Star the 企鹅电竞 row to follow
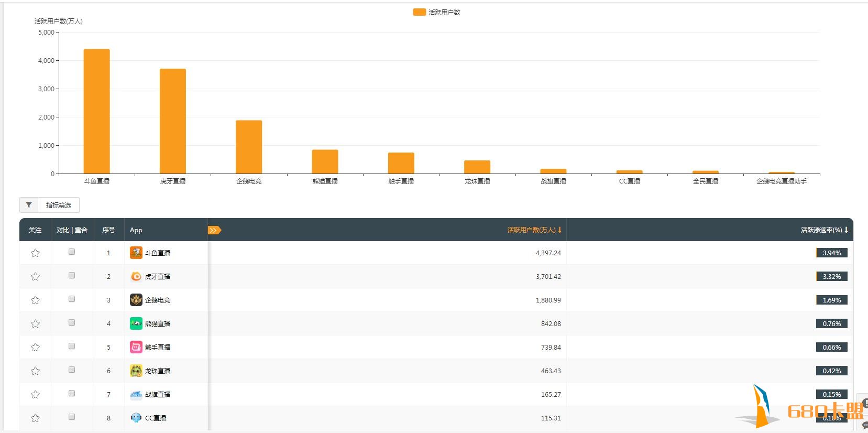This screenshot has width=868, height=433. click(35, 300)
